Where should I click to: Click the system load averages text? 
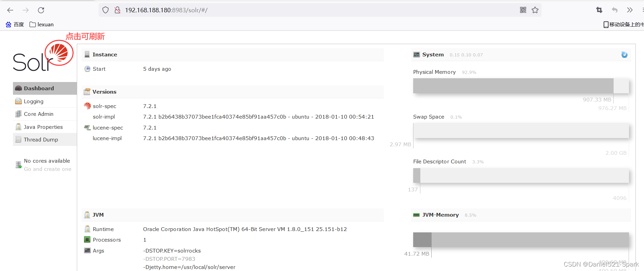point(466,55)
